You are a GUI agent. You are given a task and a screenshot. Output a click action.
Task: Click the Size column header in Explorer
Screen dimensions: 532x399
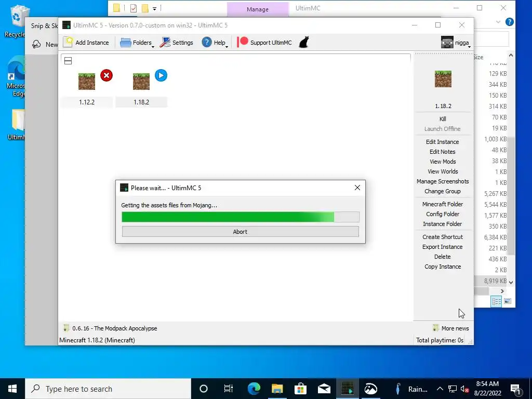point(478,57)
